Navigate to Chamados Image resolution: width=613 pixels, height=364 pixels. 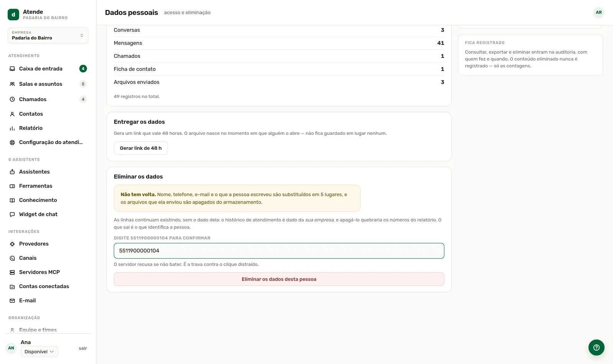[x=48, y=99]
